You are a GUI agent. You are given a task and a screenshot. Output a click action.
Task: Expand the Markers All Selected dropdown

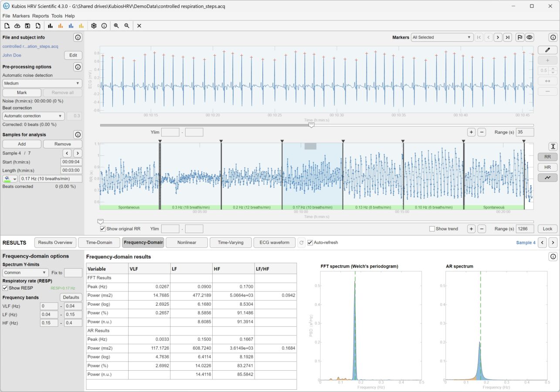[x=442, y=37]
